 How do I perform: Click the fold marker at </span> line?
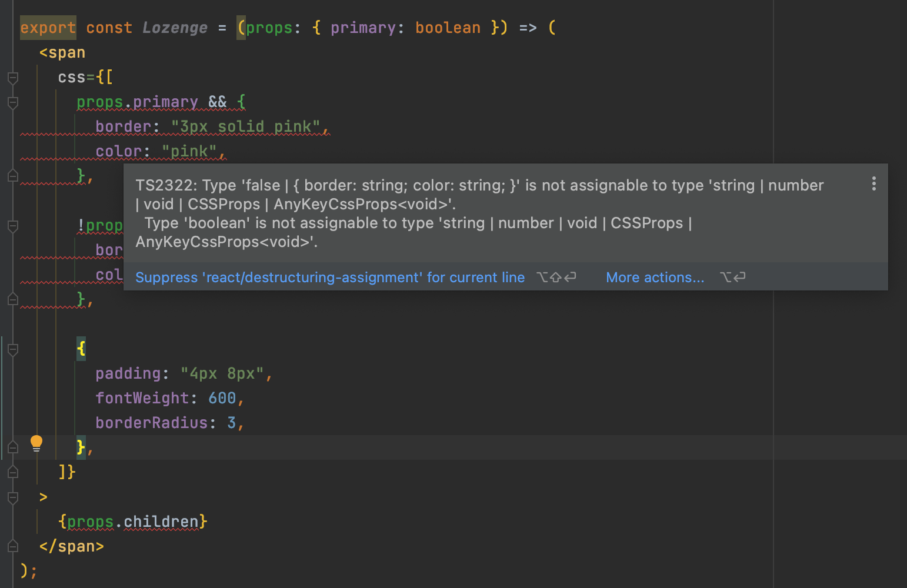click(x=13, y=546)
